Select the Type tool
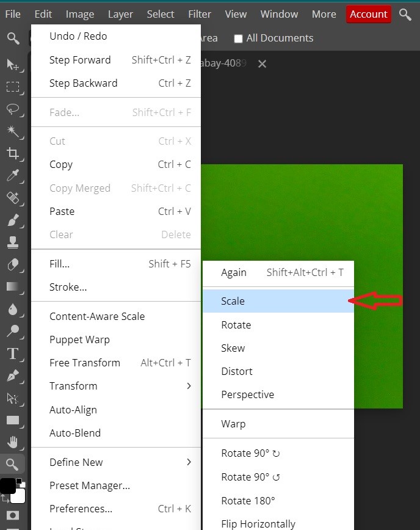The height and width of the screenshot is (530, 420). (x=13, y=353)
